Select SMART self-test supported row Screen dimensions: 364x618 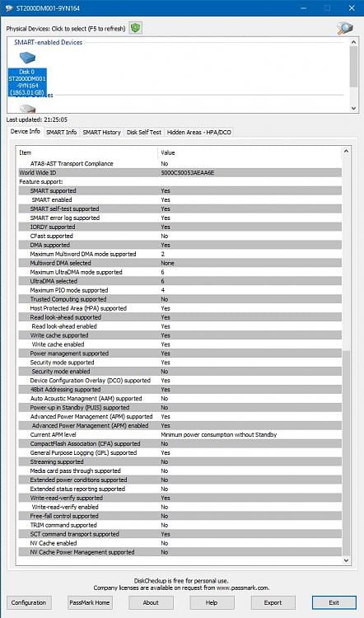click(180, 209)
